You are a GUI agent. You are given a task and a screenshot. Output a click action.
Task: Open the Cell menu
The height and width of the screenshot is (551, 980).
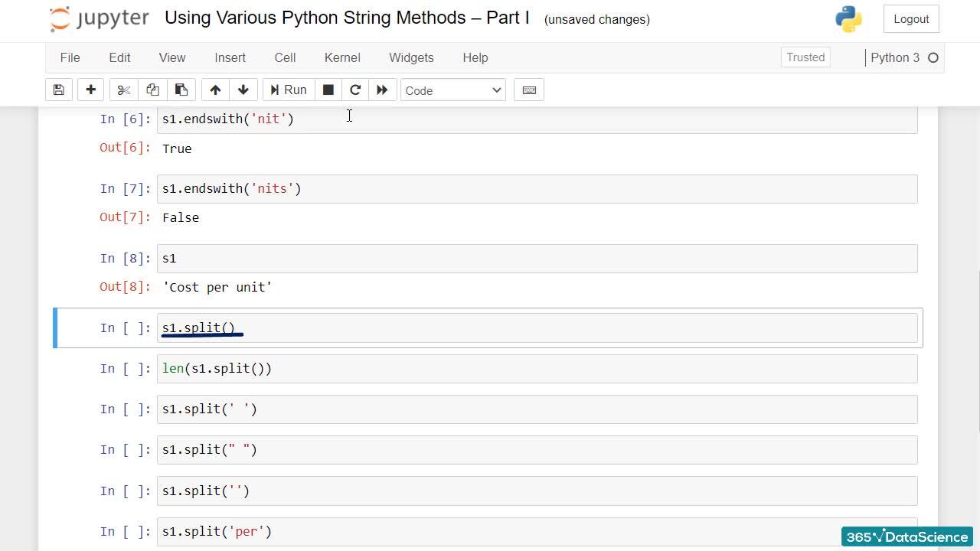[x=285, y=57]
